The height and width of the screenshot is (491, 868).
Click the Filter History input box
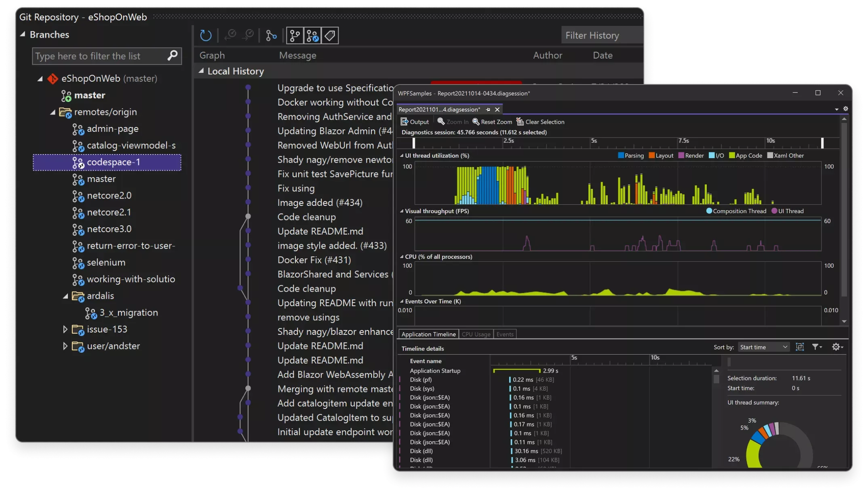(601, 36)
